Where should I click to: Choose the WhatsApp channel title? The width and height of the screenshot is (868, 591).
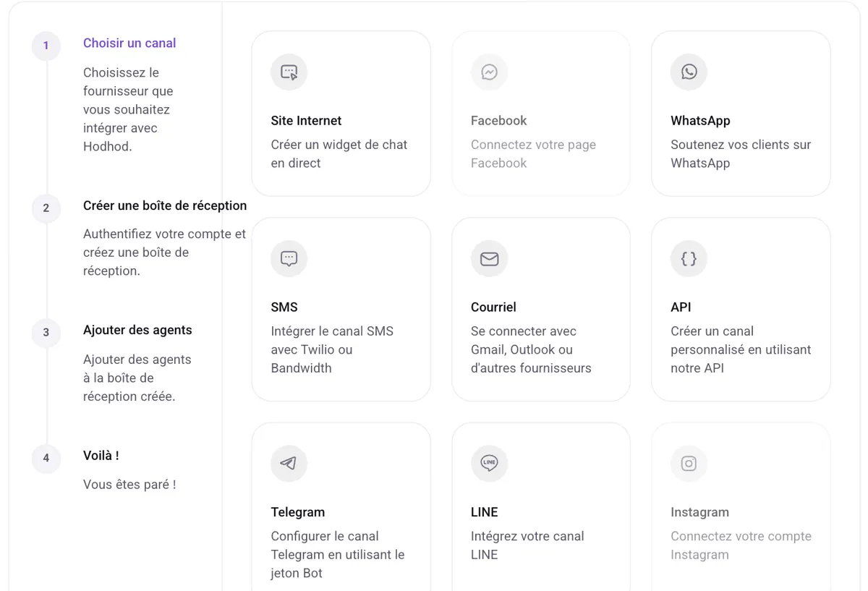(700, 121)
